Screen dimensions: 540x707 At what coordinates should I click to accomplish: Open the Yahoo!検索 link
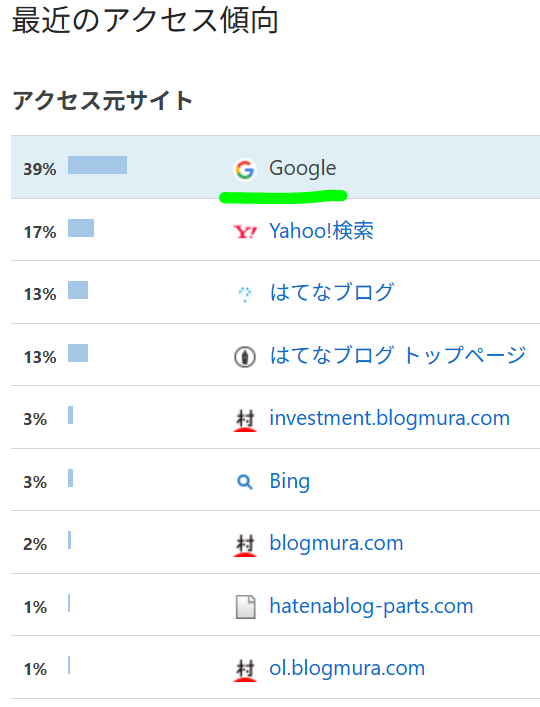point(321,231)
